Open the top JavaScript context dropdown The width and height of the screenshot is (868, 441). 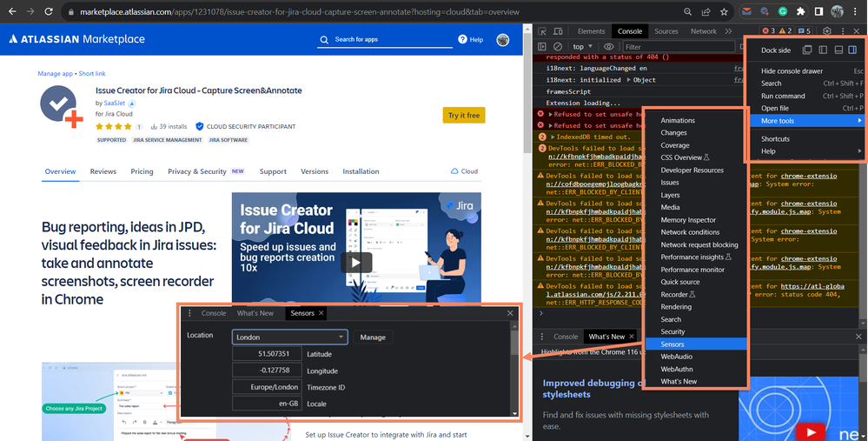click(x=582, y=47)
